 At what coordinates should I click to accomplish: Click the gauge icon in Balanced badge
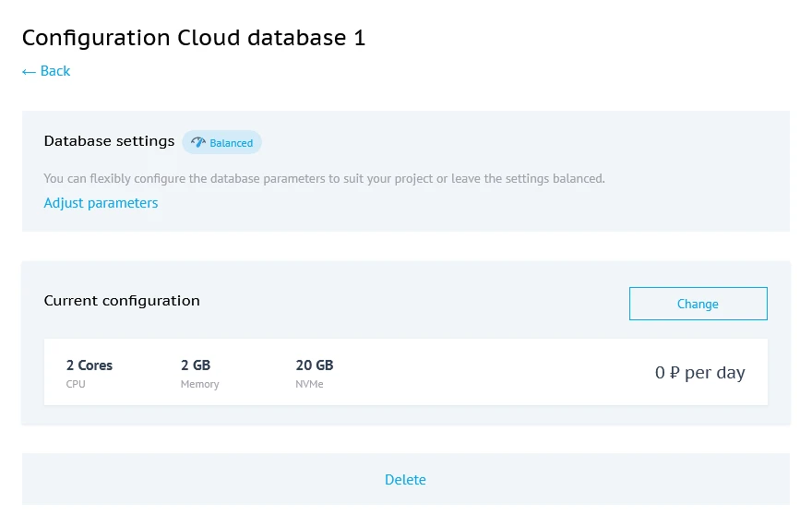coord(197,142)
